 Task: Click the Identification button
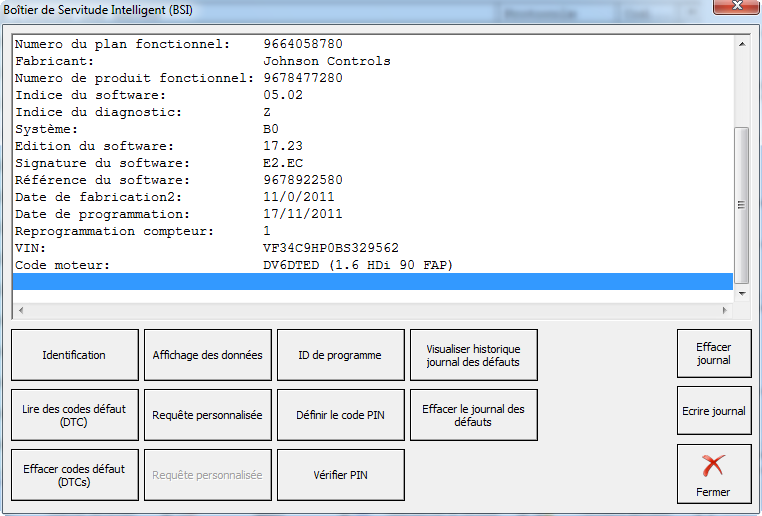(x=74, y=355)
